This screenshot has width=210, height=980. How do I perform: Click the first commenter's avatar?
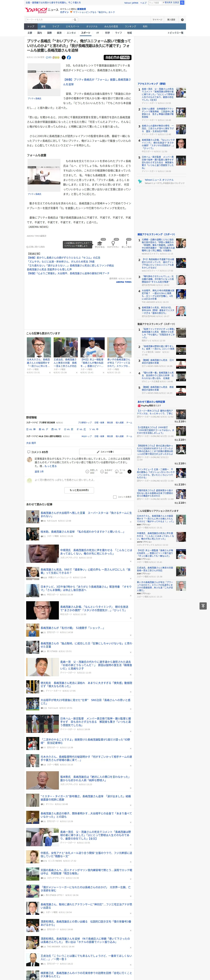[29, 460]
